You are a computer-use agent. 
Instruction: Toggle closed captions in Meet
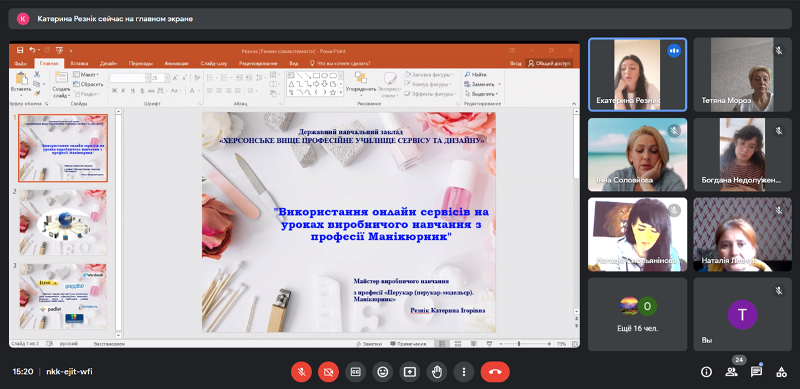tap(356, 372)
